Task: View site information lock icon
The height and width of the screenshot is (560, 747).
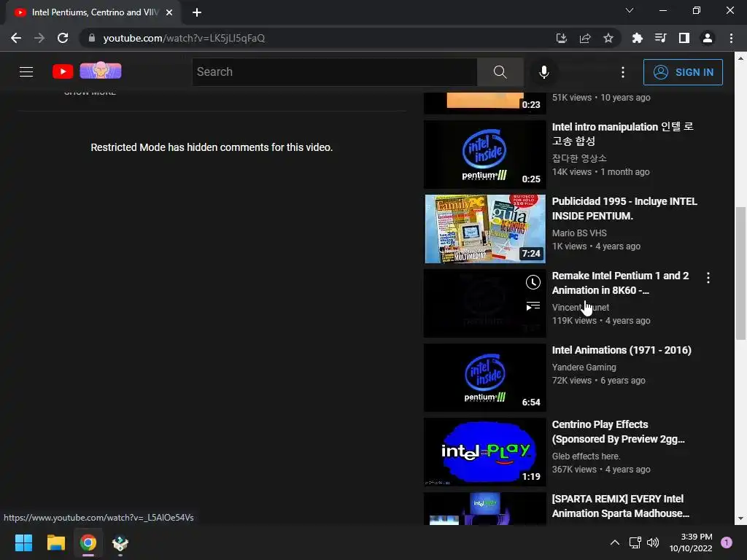Action: (x=92, y=38)
